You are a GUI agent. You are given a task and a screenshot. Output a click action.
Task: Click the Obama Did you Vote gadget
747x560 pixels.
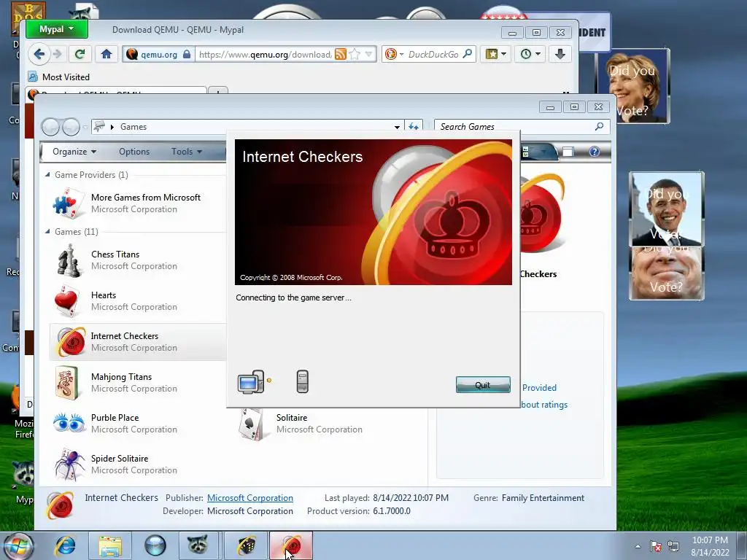[667, 209]
